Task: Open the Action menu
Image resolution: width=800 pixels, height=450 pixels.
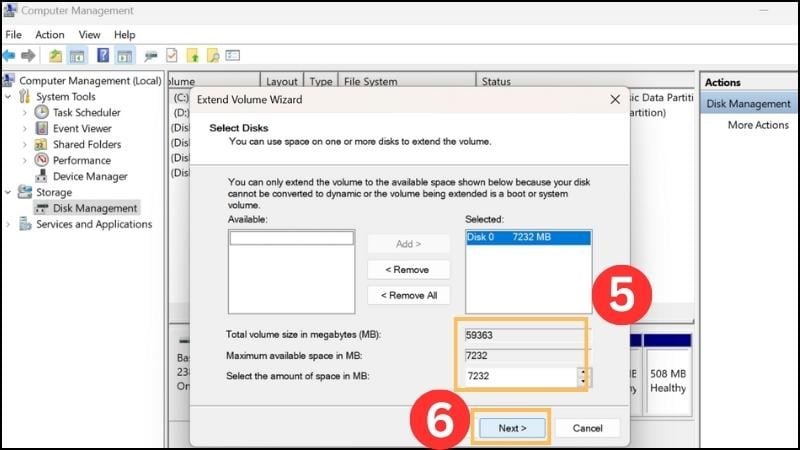Action: point(50,35)
